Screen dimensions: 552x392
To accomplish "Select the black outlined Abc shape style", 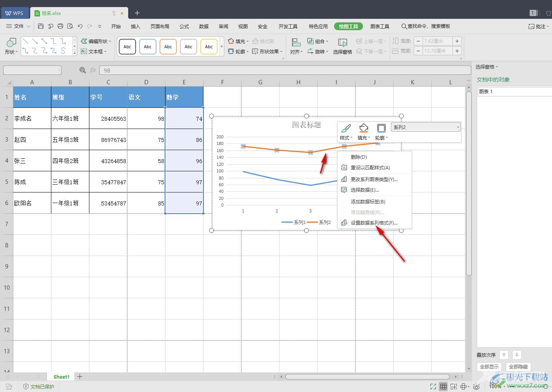I will [127, 47].
